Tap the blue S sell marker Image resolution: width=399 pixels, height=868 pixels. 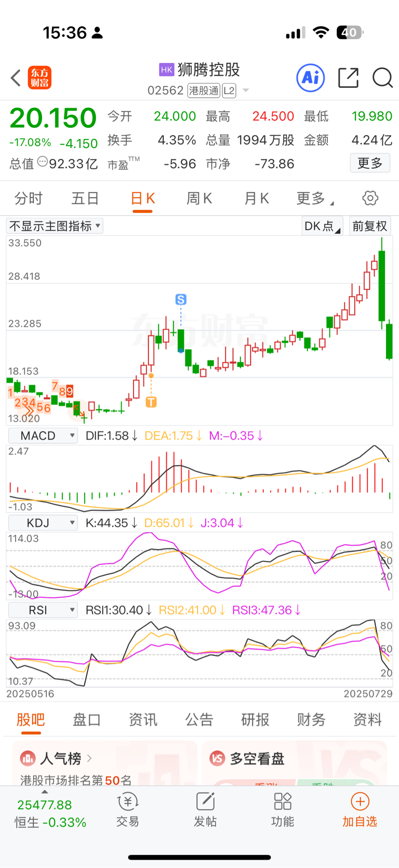[181, 299]
